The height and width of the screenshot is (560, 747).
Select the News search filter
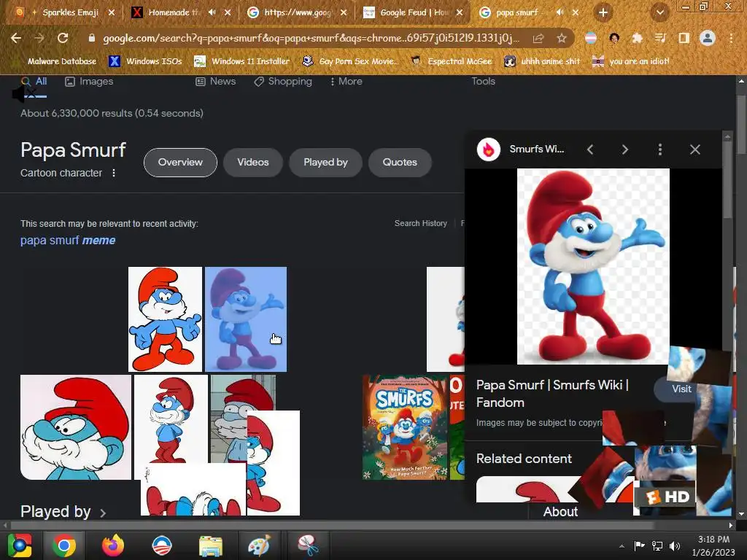(x=216, y=82)
